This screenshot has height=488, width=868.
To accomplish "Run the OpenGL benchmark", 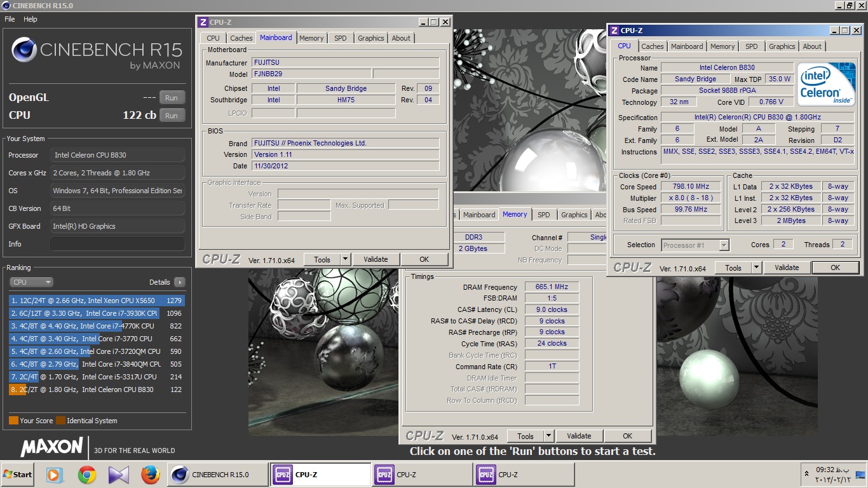I will click(x=172, y=98).
